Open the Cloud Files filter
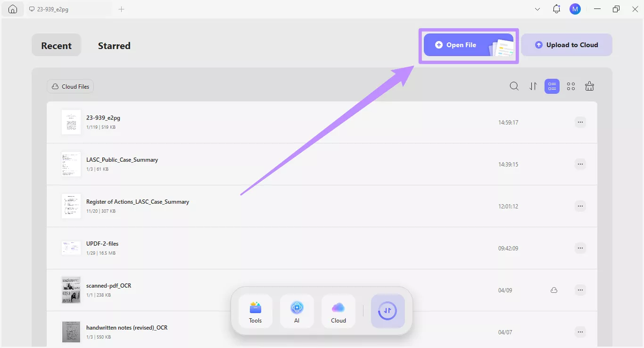This screenshot has height=348, width=644. tap(70, 87)
